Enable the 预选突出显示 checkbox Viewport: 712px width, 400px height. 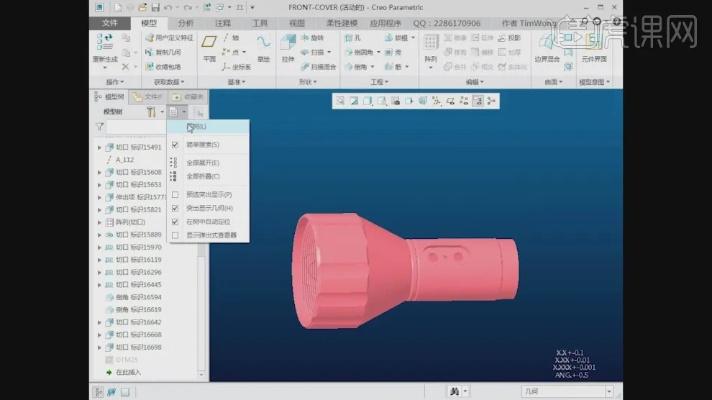175,194
